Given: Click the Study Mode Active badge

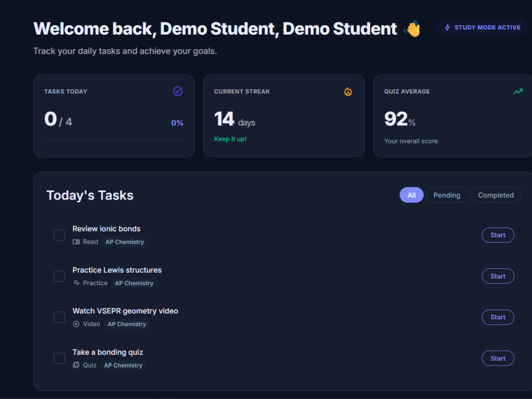Looking at the screenshot, I should (482, 28).
